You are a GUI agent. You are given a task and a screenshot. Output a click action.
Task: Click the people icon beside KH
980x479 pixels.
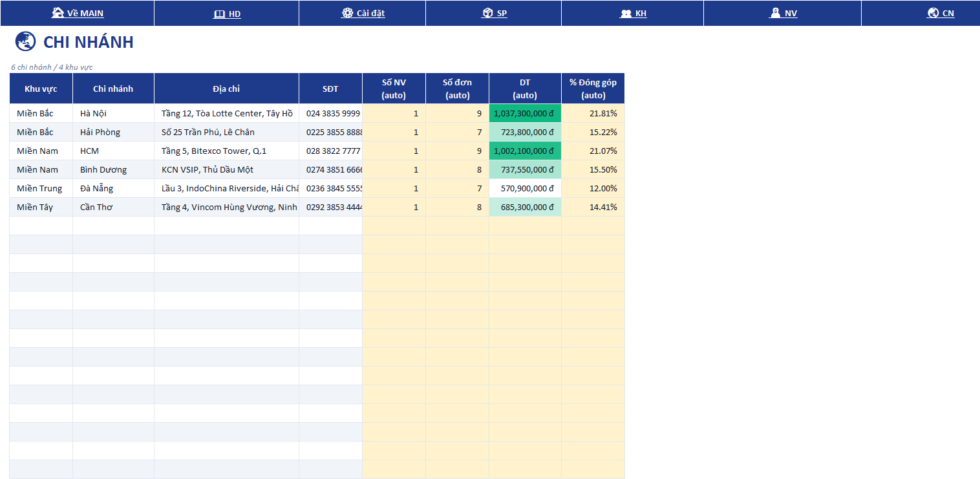point(626,14)
